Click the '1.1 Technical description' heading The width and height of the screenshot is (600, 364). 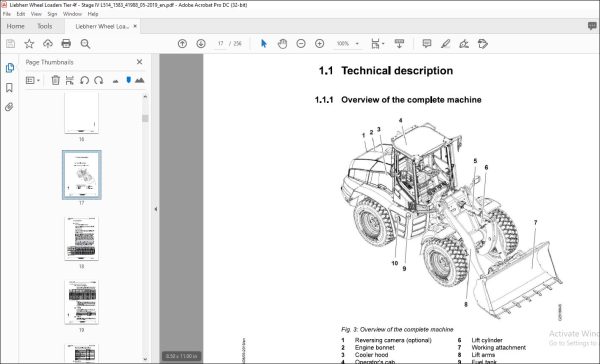386,70
